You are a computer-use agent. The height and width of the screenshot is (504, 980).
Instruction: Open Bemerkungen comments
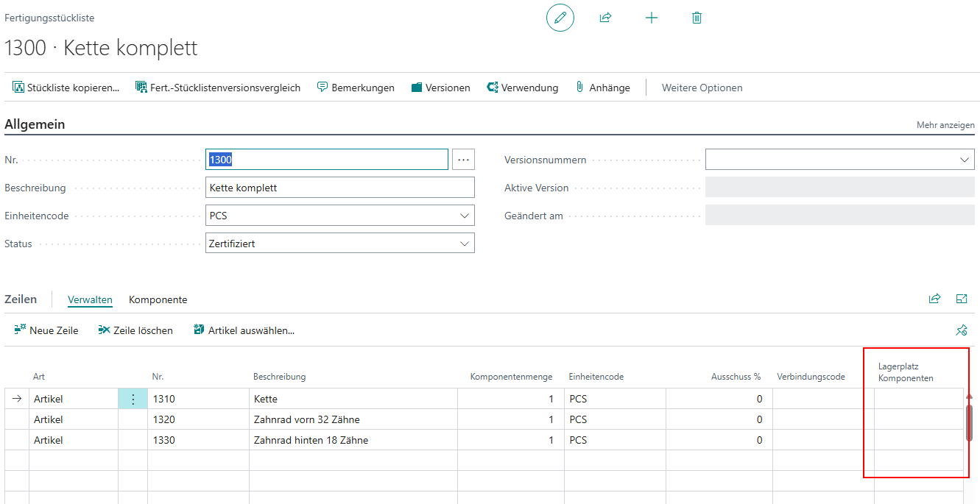coord(356,88)
